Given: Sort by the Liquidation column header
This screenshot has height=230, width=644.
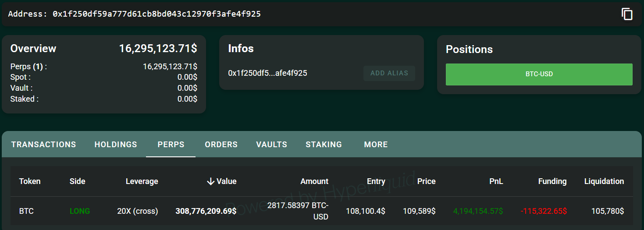Looking at the screenshot, I should pyautogui.click(x=604, y=181).
